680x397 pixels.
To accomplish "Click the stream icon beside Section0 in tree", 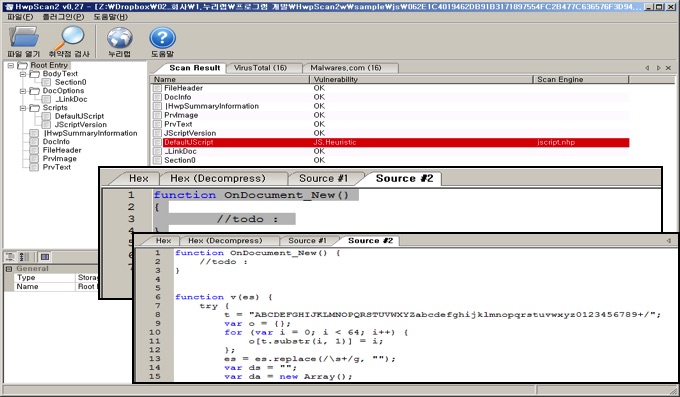I will pyautogui.click(x=46, y=82).
